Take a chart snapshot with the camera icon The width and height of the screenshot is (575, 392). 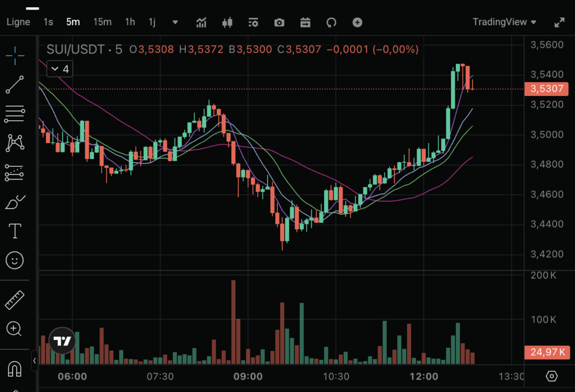point(279,22)
